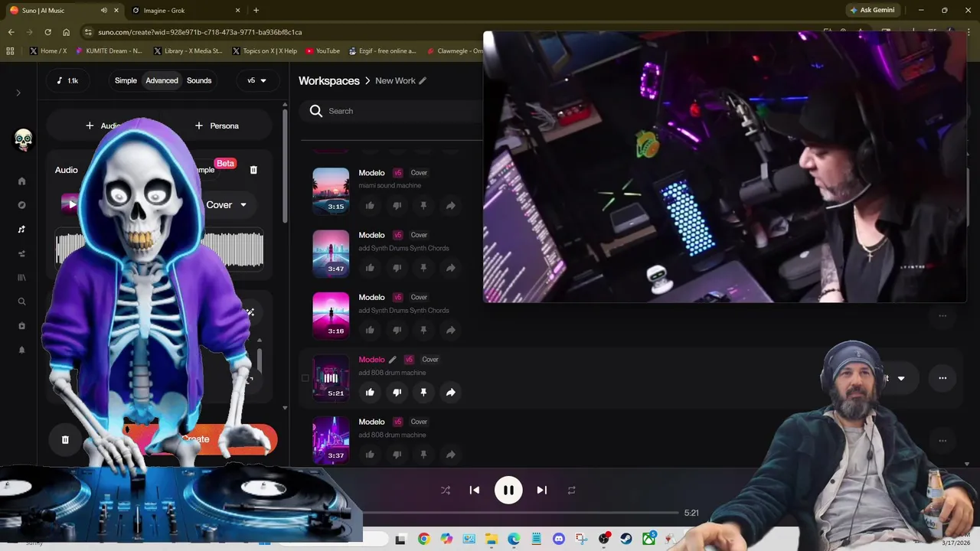Viewport: 980px width, 551px height.
Task: Like the playing 5:21 Modelo song
Action: pyautogui.click(x=370, y=392)
